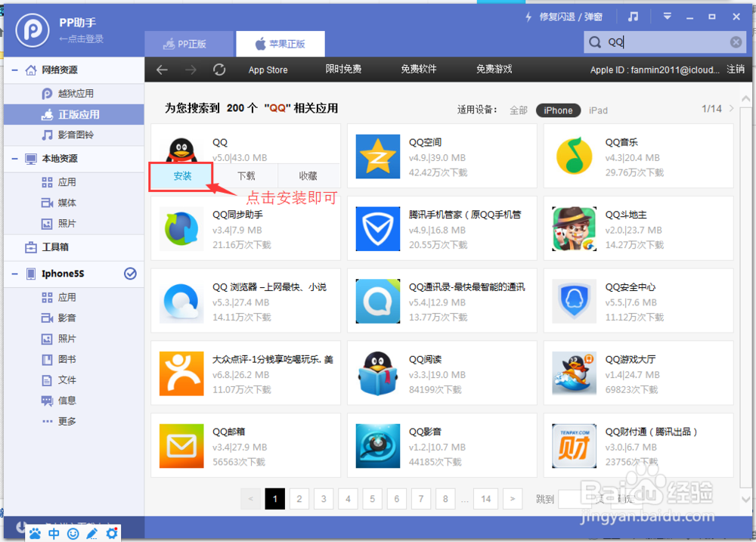756x542 pixels.
Task: Click the input method settings gear icon
Action: click(x=111, y=534)
